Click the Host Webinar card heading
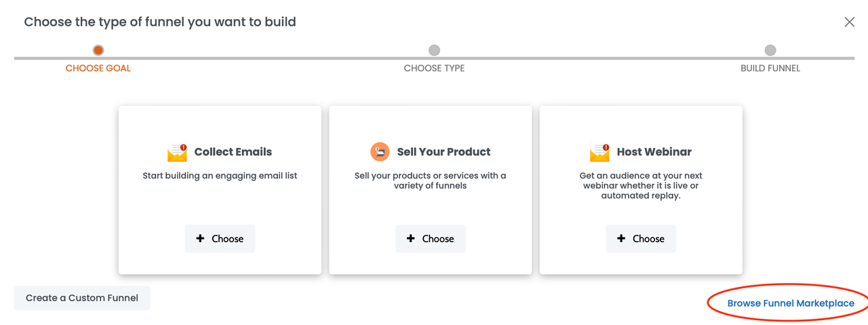 (654, 152)
